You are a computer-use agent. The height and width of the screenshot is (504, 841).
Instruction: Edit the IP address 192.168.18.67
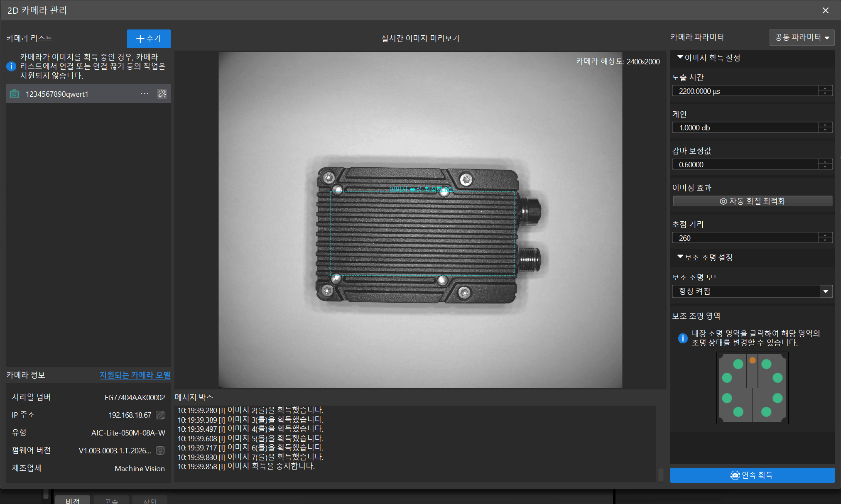(x=160, y=415)
